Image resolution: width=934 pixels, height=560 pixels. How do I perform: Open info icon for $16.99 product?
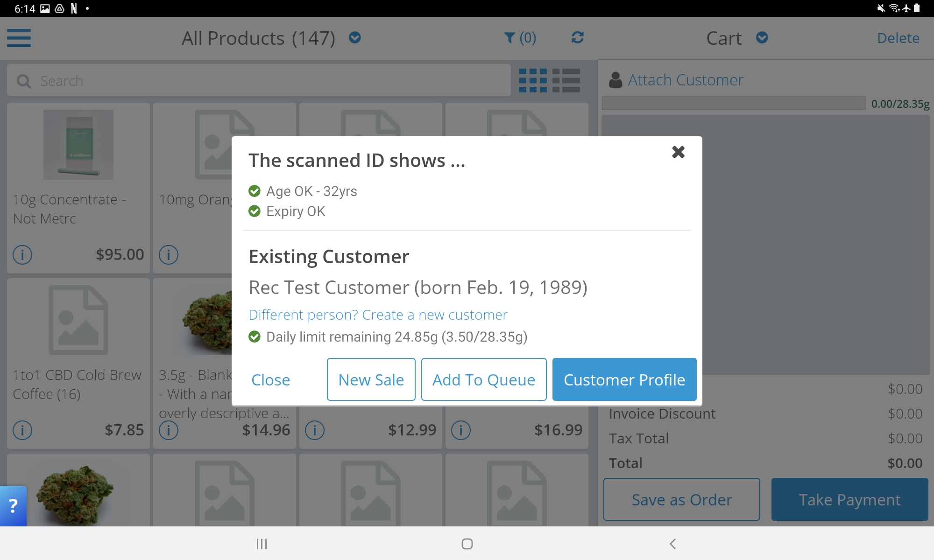461,430
